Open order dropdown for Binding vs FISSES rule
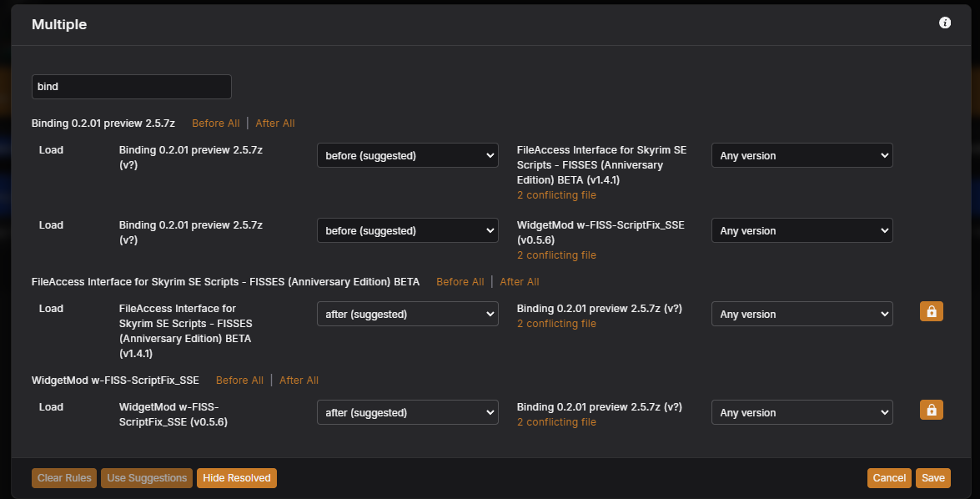This screenshot has width=980, height=499. point(408,156)
